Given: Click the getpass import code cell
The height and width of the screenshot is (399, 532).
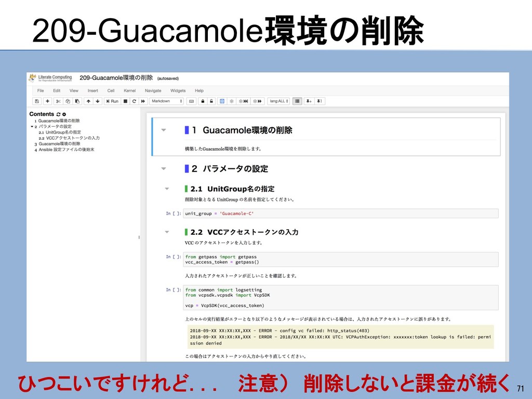Looking at the screenshot, I should 341,260.
